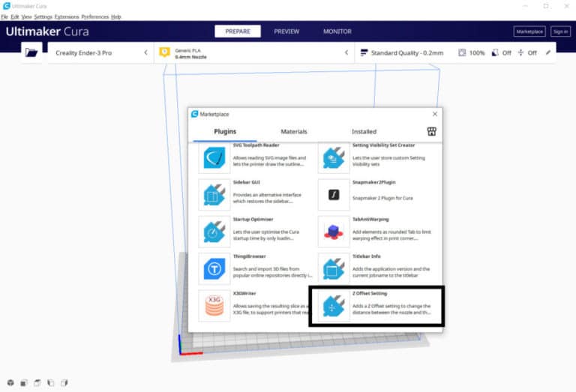Open the Snapmaker2Plugin icon
Image resolution: width=576 pixels, height=392 pixels.
[x=334, y=194]
